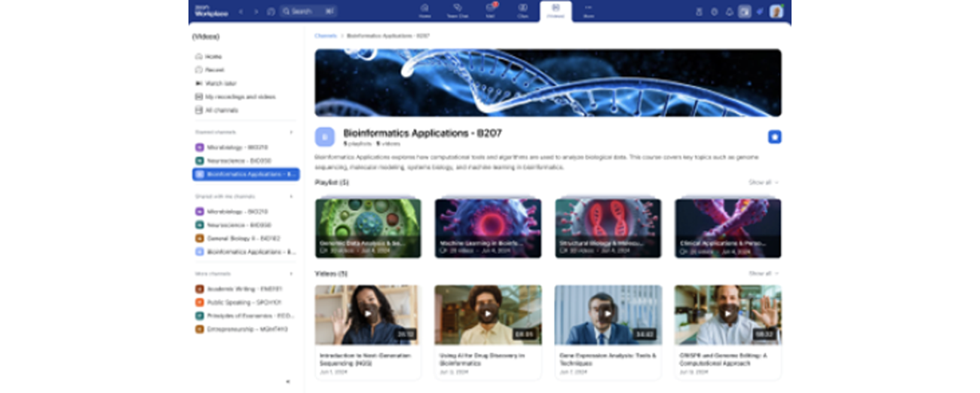
Task: Open the More menu in top navigation
Action: [x=588, y=11]
